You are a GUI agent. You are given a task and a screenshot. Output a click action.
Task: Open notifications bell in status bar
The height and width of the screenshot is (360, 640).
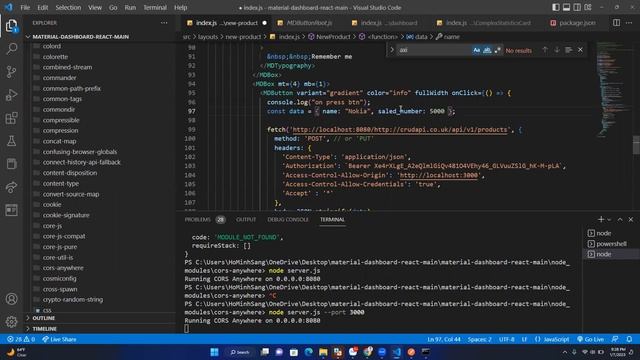click(x=629, y=339)
